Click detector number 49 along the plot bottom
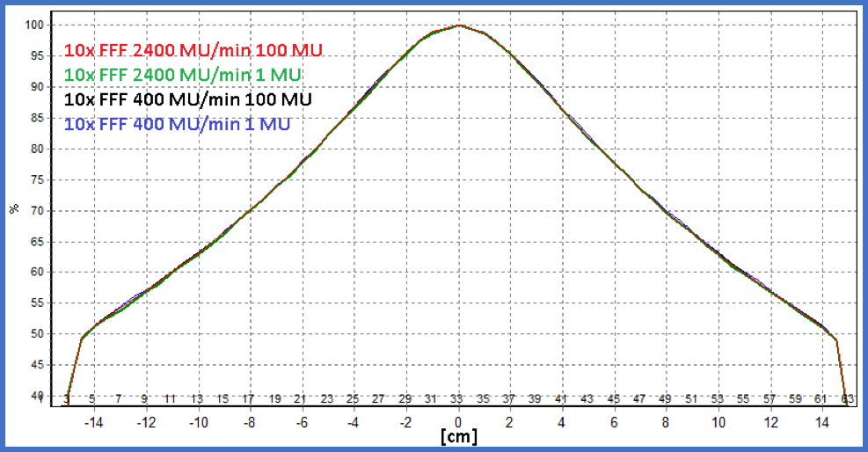Image resolution: width=868 pixels, height=452 pixels. click(666, 398)
